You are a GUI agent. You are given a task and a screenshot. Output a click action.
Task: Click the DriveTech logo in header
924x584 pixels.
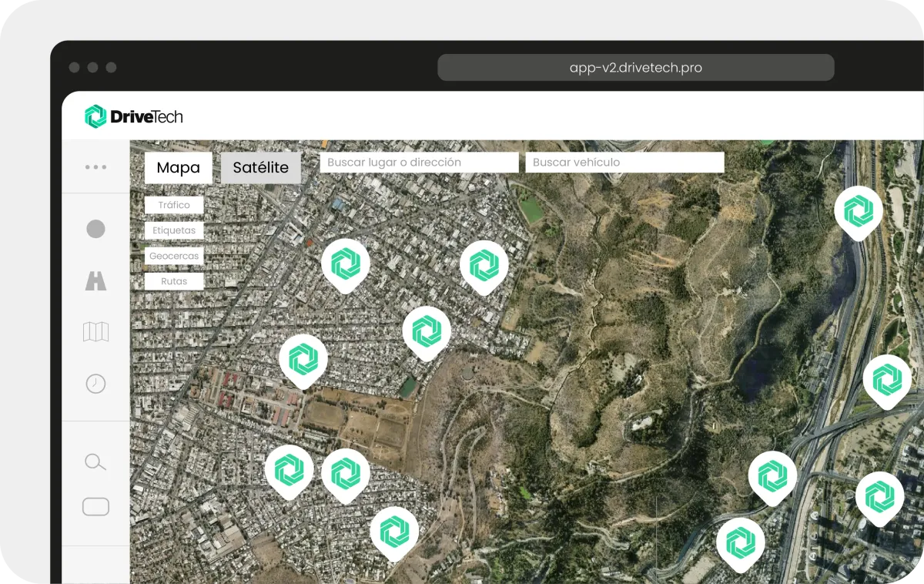coord(134,116)
